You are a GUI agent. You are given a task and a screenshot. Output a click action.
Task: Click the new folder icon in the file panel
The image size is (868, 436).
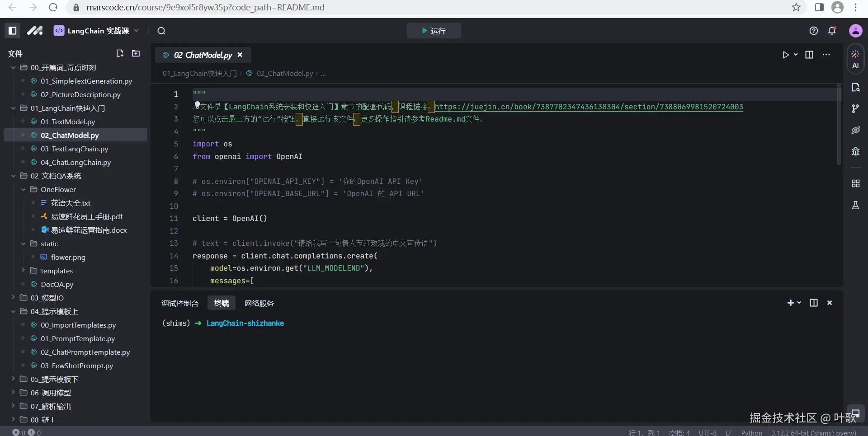tap(136, 53)
